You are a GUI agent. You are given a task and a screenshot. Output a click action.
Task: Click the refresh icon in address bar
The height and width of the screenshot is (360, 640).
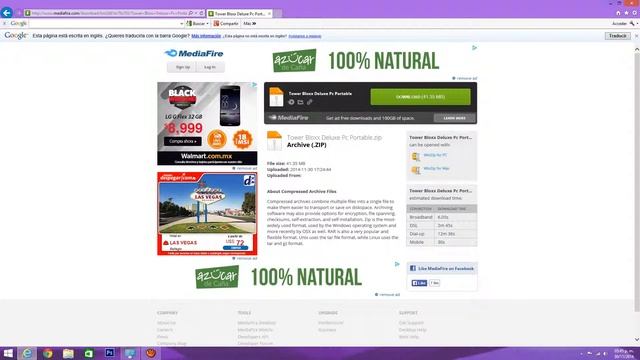pos(201,13)
